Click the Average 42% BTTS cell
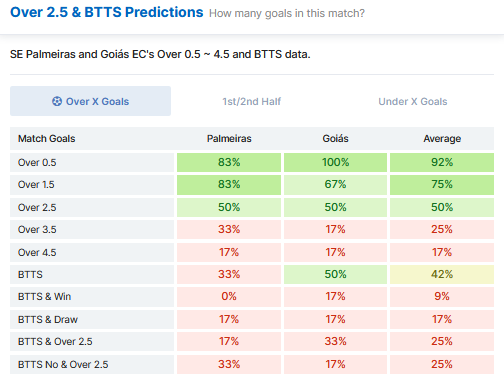This screenshot has height=387, width=504. [x=442, y=274]
